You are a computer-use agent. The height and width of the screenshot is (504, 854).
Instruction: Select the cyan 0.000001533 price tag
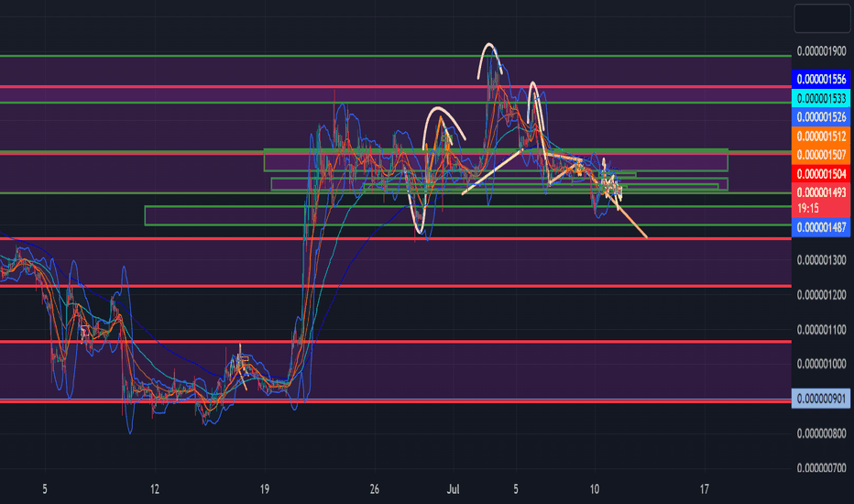[x=821, y=98]
